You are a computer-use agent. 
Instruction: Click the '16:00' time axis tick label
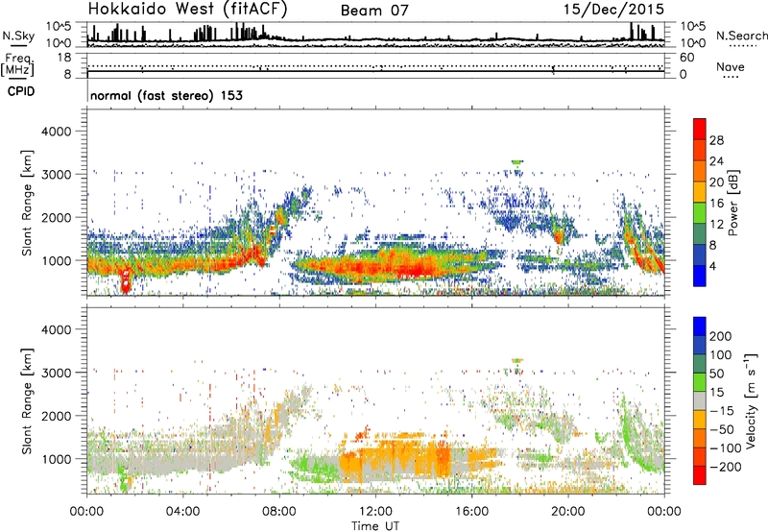(471, 512)
